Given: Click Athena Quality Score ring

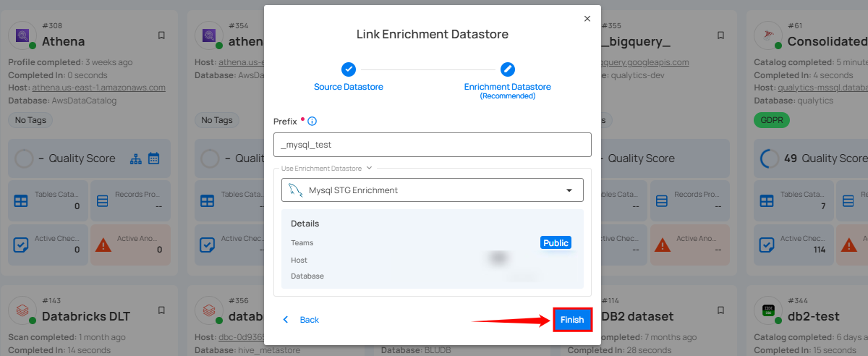Looking at the screenshot, I should click(x=24, y=158).
